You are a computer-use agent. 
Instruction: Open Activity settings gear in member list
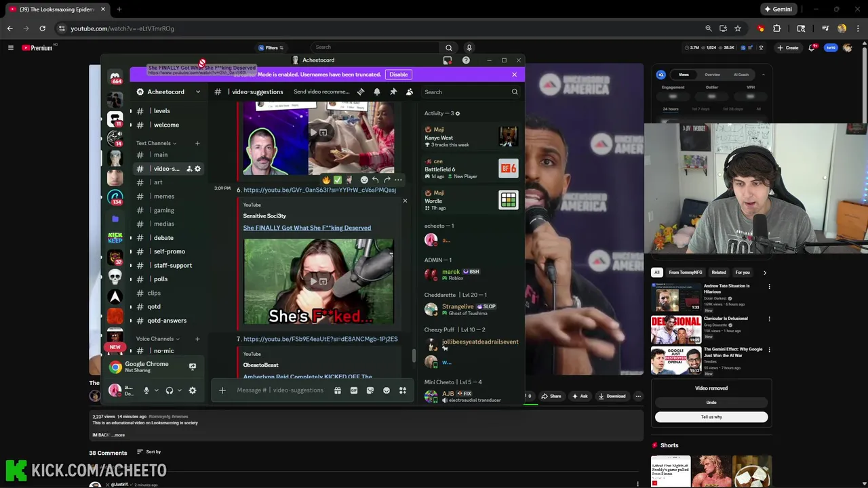[457, 113]
